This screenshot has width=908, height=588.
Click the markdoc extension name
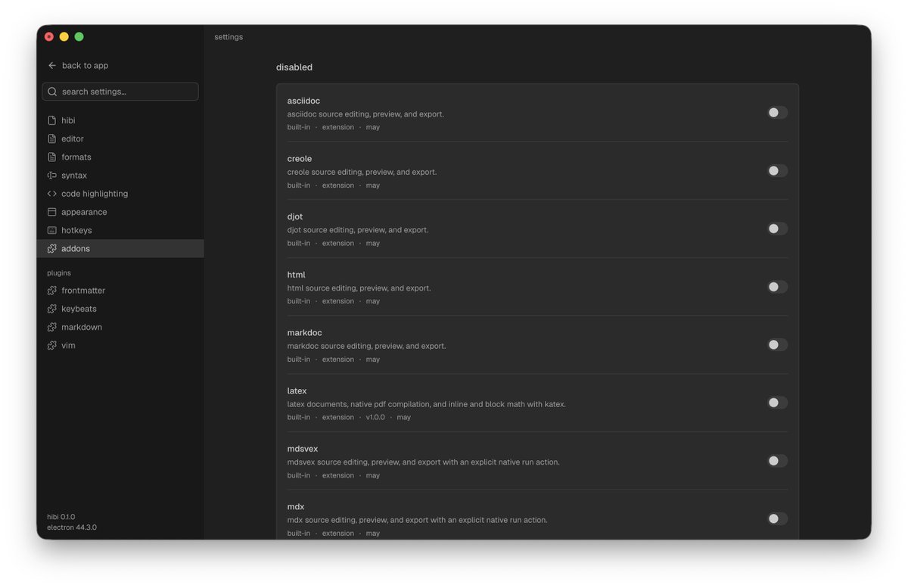[304, 333]
